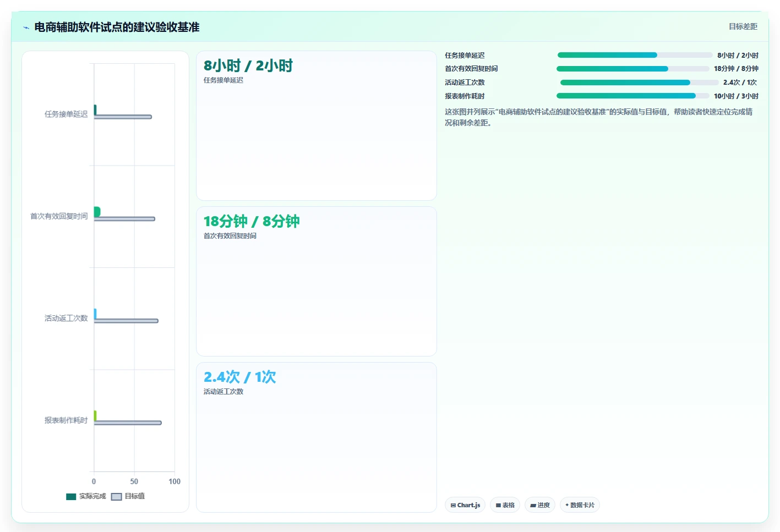
Task: Click the 首次有效回复时间 chart axis label
Action: click(x=59, y=216)
